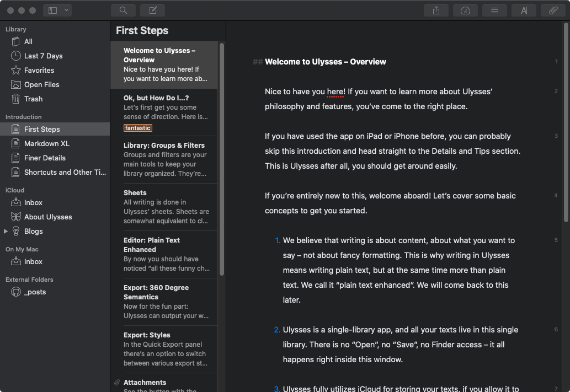The width and height of the screenshot is (570, 392).
Task: Open the Finer Details group
Action: click(x=55, y=158)
